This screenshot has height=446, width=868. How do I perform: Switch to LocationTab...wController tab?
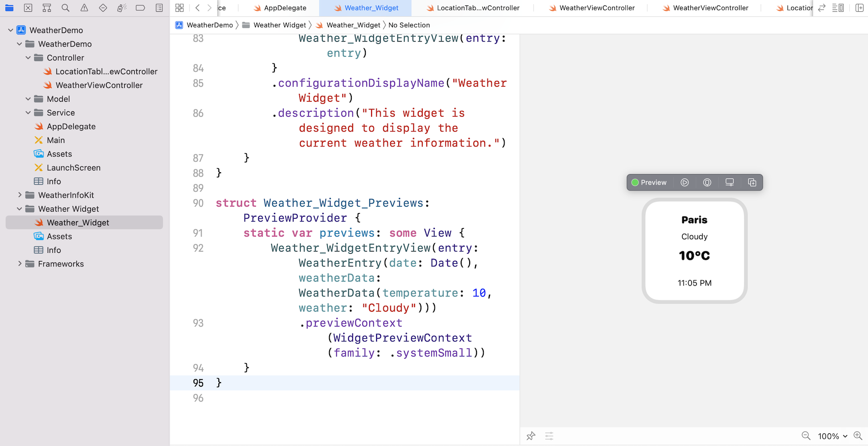pyautogui.click(x=478, y=8)
